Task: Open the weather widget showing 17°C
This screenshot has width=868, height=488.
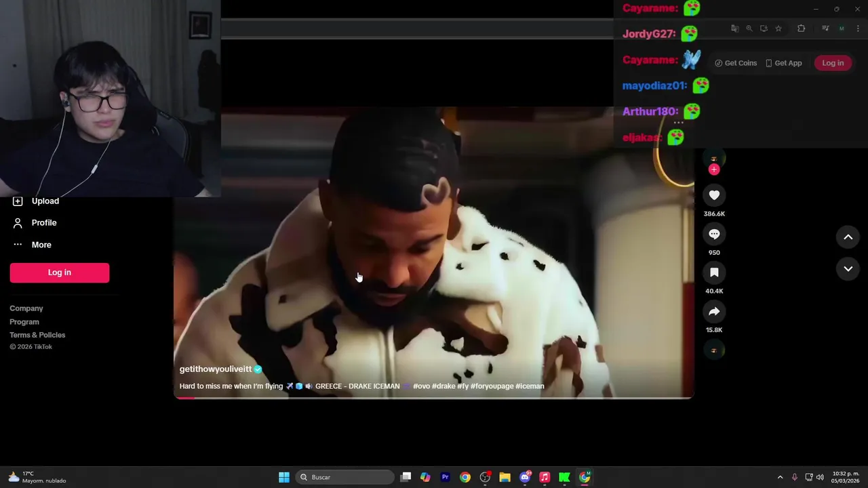Action: [37, 477]
